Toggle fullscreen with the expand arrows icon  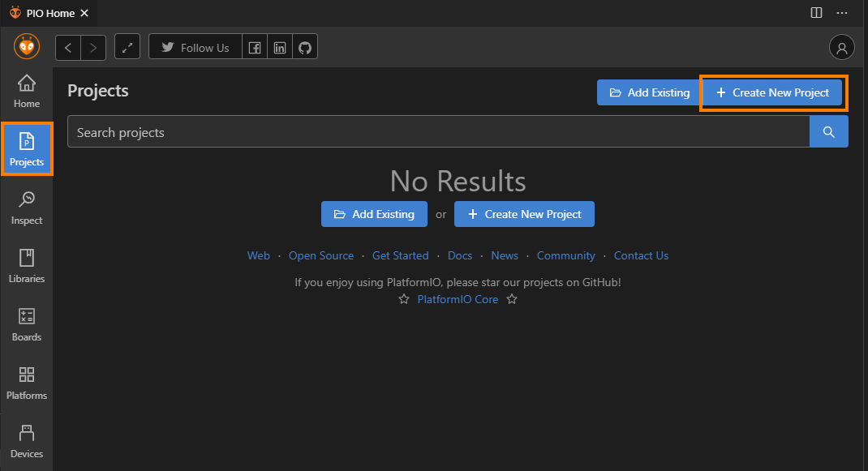click(127, 48)
